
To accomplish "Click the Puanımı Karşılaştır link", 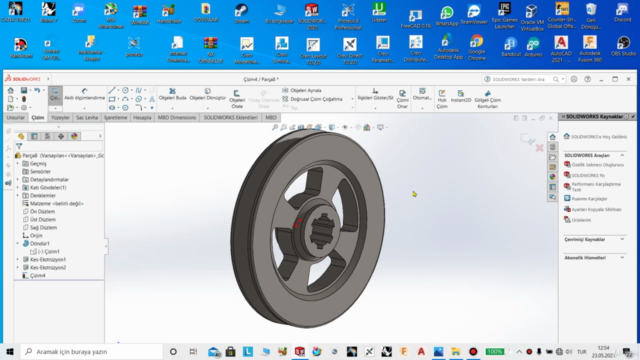I will (589, 199).
